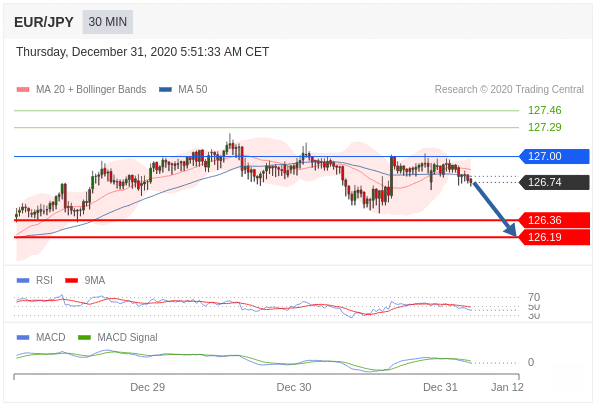This screenshot has width=596, height=406.
Task: Select the MA 50 legend swatch
Action: click(x=165, y=90)
